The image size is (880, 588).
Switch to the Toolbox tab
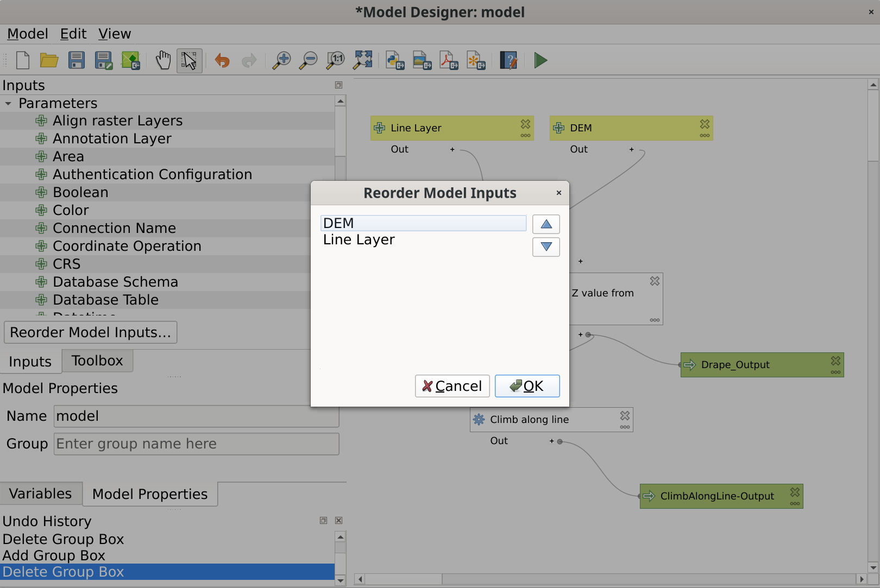(97, 361)
